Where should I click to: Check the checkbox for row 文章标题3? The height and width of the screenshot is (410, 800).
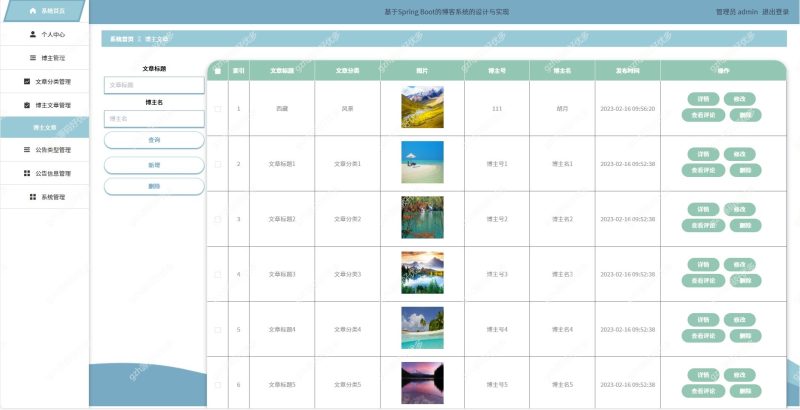218,274
